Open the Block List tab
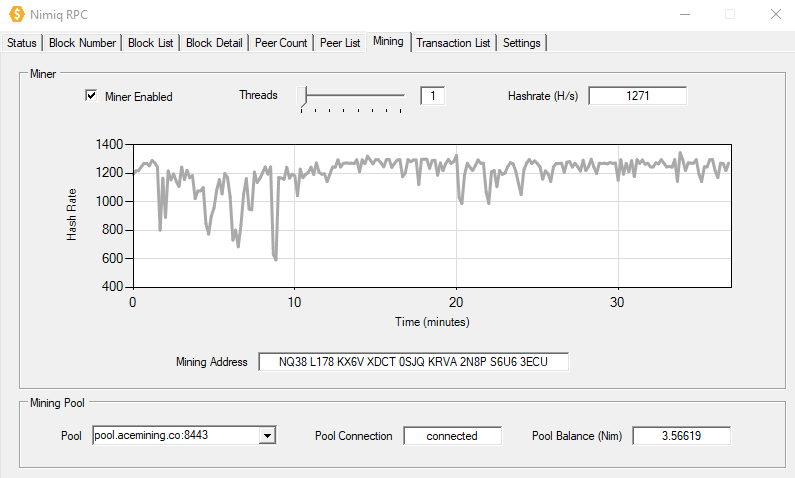The image size is (795, 478). click(x=151, y=43)
